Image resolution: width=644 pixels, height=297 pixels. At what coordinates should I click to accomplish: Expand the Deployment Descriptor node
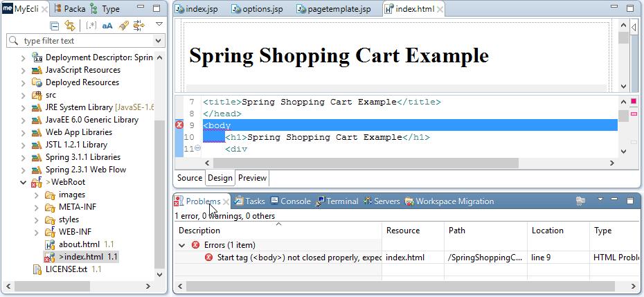coord(24,58)
